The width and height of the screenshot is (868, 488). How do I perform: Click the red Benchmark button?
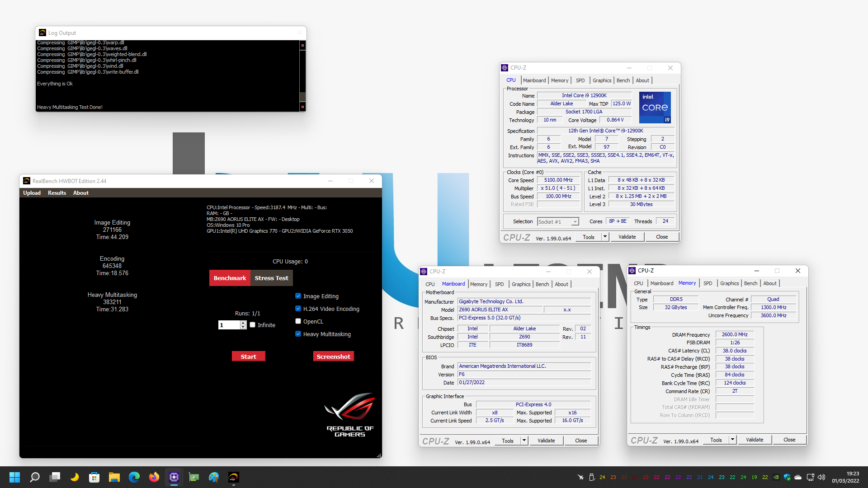pos(230,278)
